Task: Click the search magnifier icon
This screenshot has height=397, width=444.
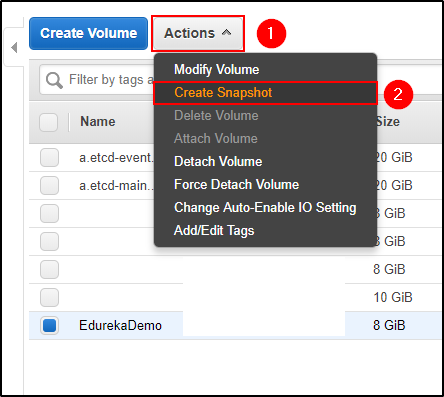Action: click(x=54, y=80)
